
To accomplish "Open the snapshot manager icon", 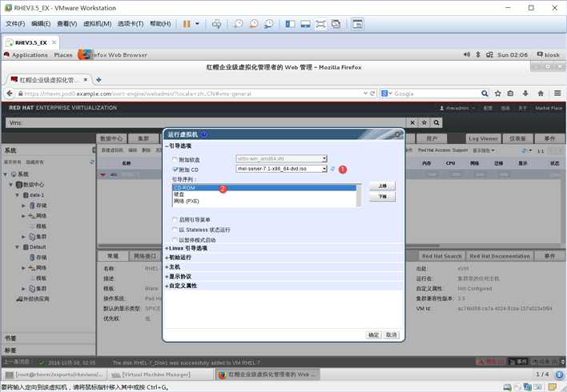I will click(x=269, y=24).
